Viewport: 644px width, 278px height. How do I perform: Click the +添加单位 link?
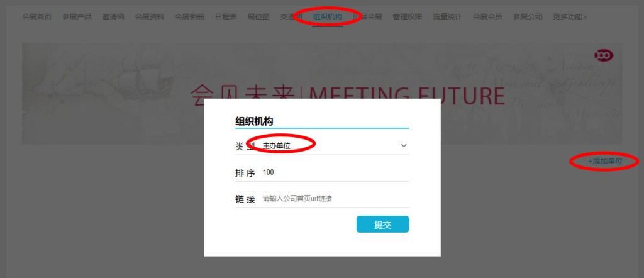click(x=605, y=161)
